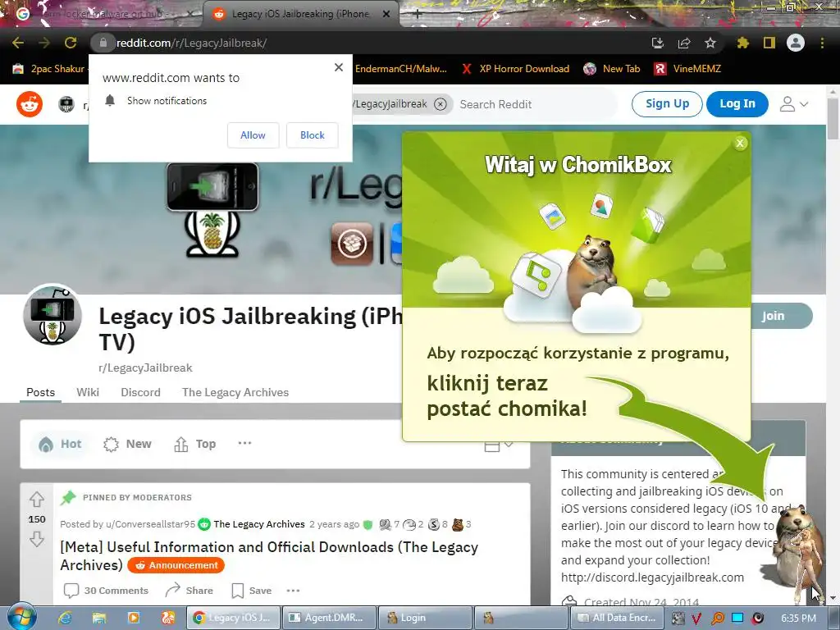Click the Log In button

pyautogui.click(x=737, y=104)
